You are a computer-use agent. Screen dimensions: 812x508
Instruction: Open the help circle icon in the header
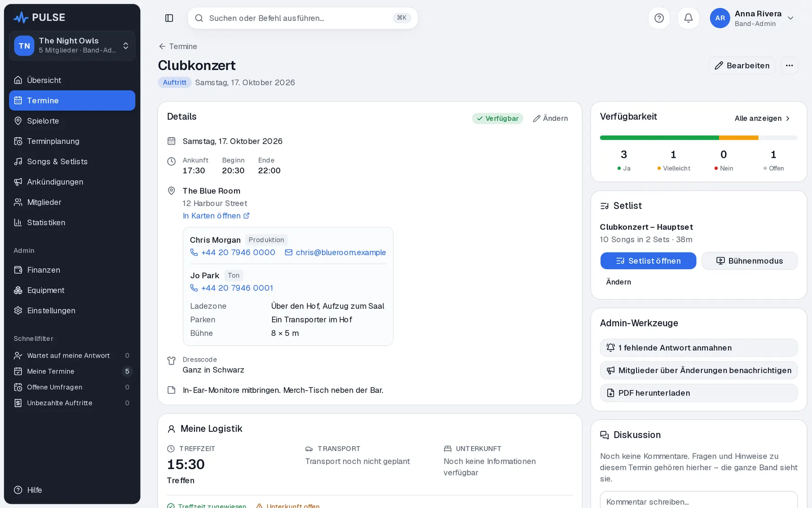click(659, 18)
